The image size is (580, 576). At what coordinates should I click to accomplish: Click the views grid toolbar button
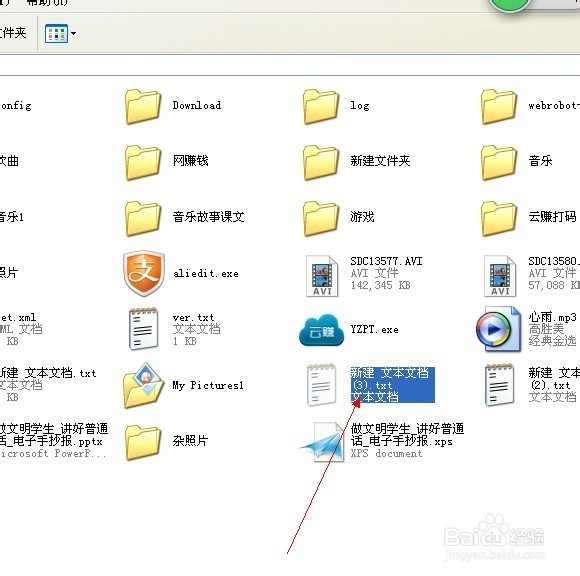56,34
